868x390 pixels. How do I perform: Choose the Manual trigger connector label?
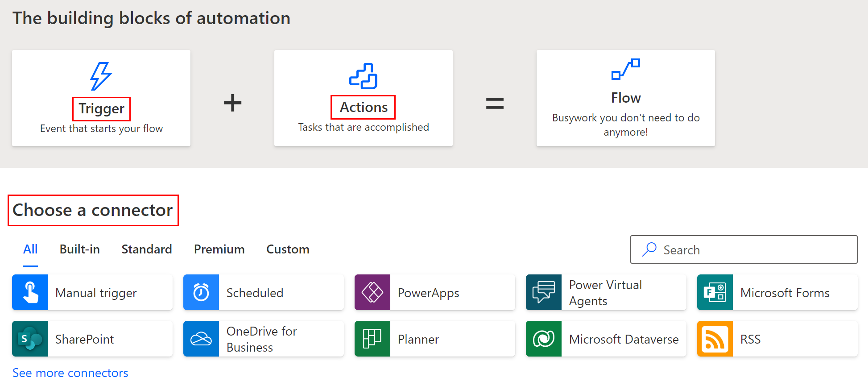(x=96, y=293)
